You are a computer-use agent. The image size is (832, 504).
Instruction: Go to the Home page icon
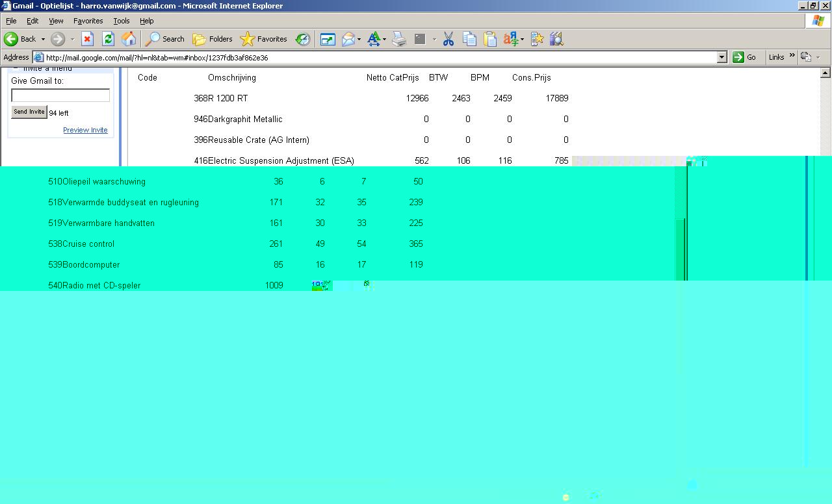point(129,39)
